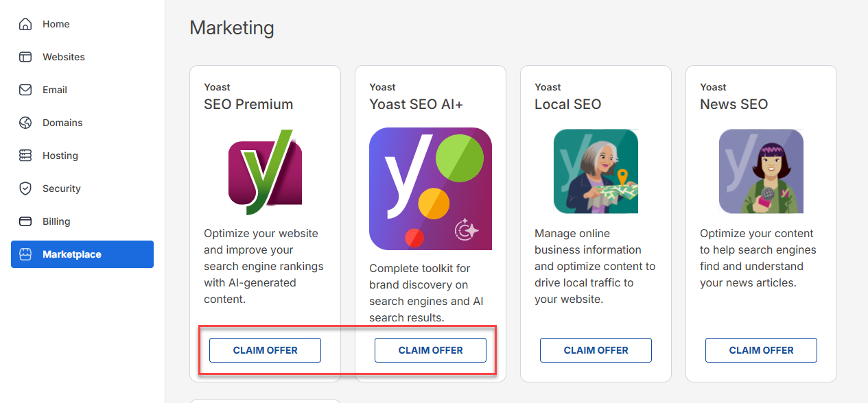Click the Yoast SEO AI+ logo image
This screenshot has height=403, width=868.
coord(430,188)
